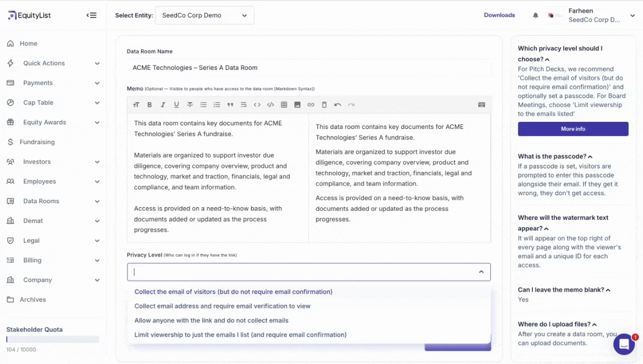Viewport: 643px width, 364px height.
Task: Collapse the sidebar with the collapse icon
Action: click(x=91, y=15)
